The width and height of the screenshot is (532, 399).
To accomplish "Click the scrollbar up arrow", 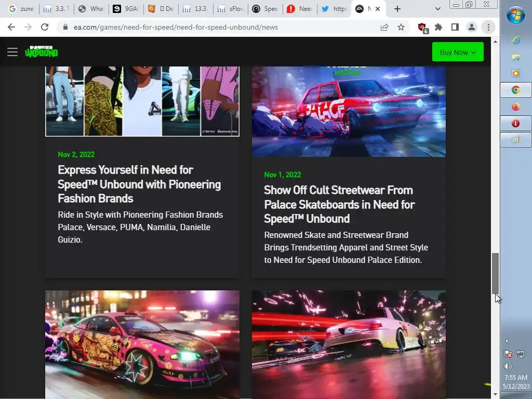I will (495, 42).
